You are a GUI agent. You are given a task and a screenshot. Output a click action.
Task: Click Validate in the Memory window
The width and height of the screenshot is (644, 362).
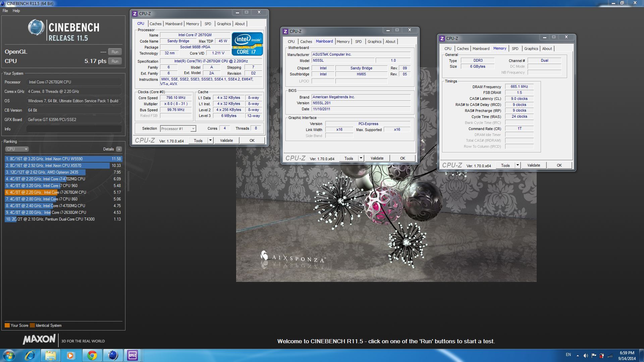(x=534, y=165)
